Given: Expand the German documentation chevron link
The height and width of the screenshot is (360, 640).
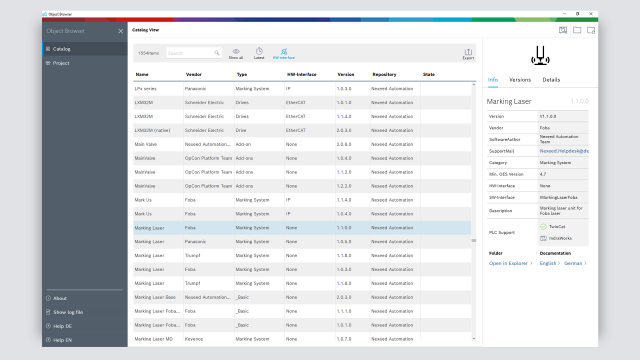Looking at the screenshot, I should pyautogui.click(x=575, y=263).
